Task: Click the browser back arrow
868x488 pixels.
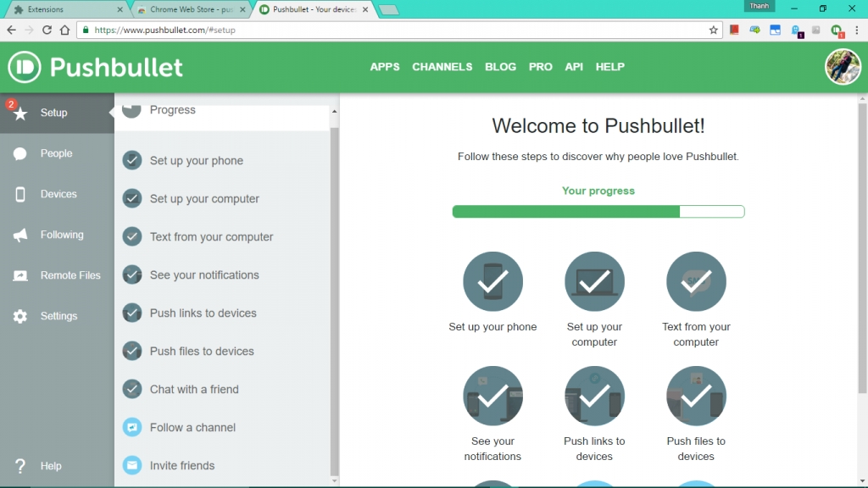Action: tap(12, 30)
